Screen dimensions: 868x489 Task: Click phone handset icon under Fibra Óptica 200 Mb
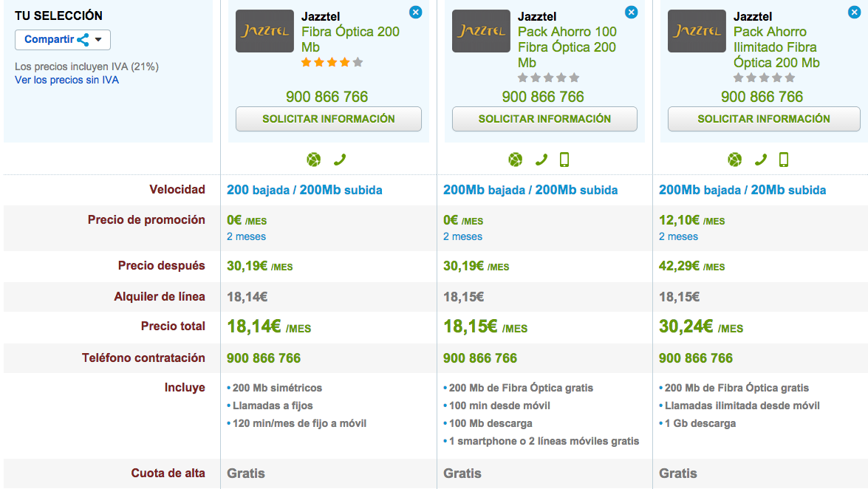coord(340,160)
